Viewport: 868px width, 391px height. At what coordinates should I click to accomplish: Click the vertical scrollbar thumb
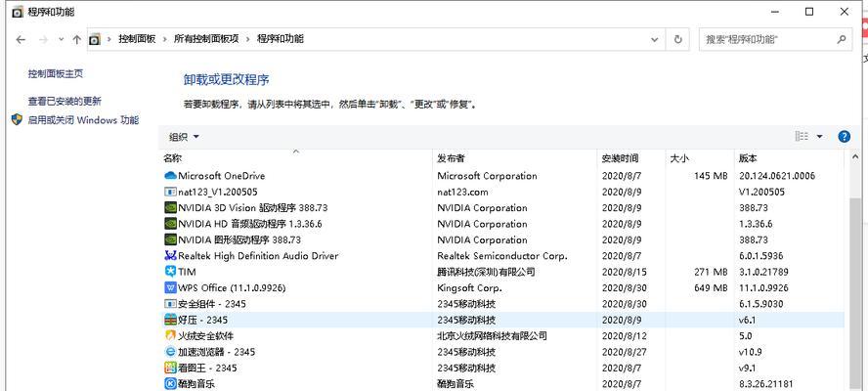855,293
